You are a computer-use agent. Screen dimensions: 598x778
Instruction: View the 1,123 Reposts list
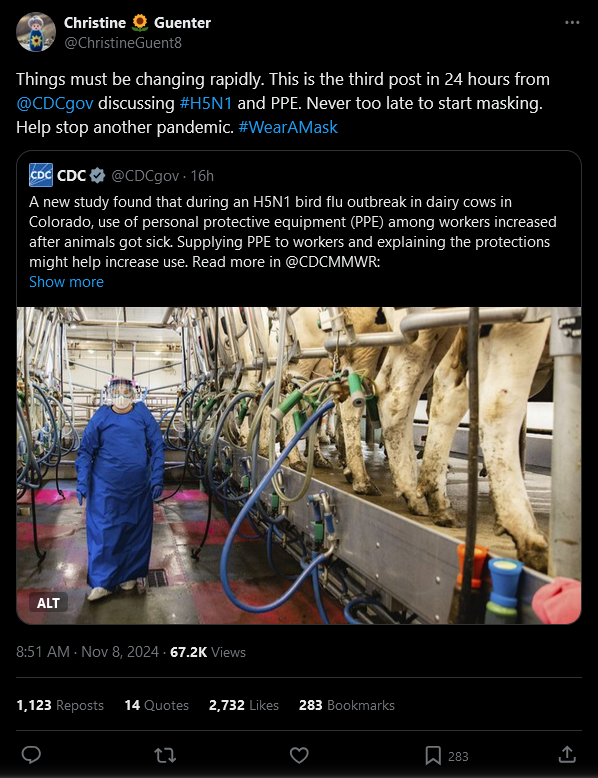[60, 705]
